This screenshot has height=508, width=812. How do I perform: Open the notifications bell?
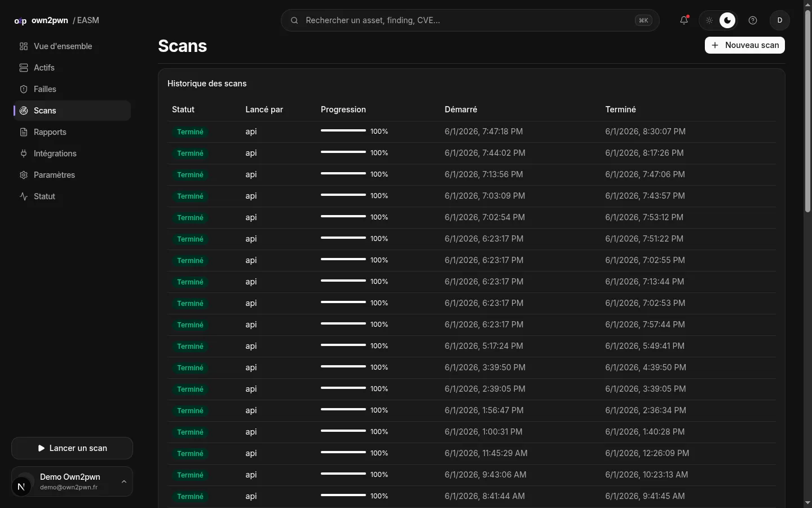(684, 20)
